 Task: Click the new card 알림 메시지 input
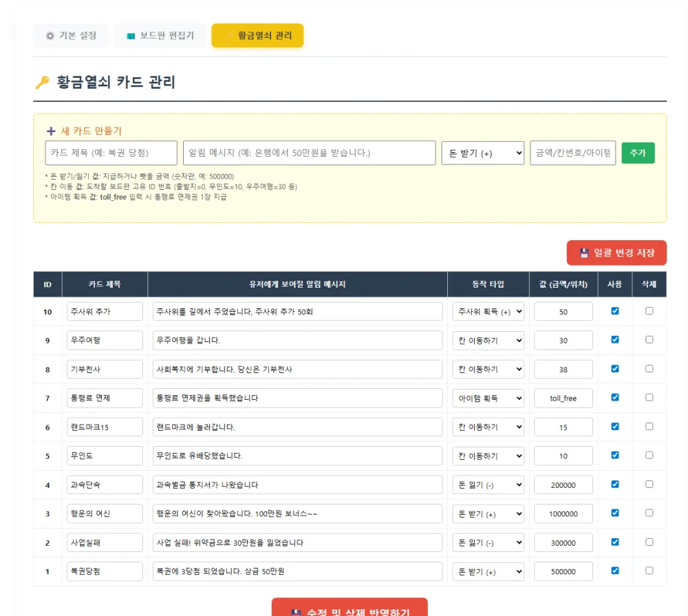pyautogui.click(x=310, y=153)
